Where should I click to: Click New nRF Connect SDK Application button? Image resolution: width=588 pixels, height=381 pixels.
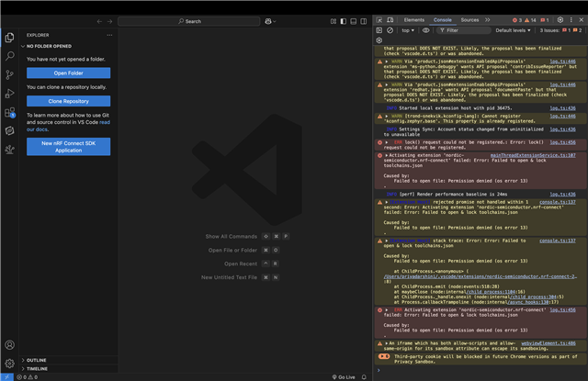[68, 147]
